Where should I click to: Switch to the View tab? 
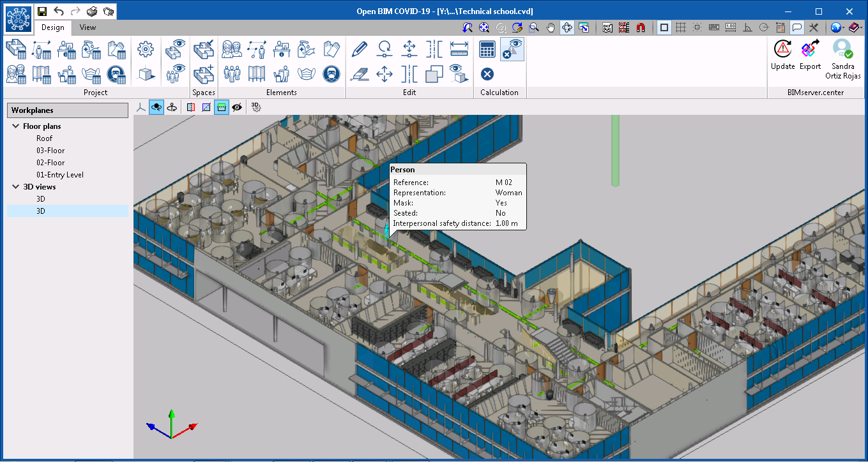88,27
